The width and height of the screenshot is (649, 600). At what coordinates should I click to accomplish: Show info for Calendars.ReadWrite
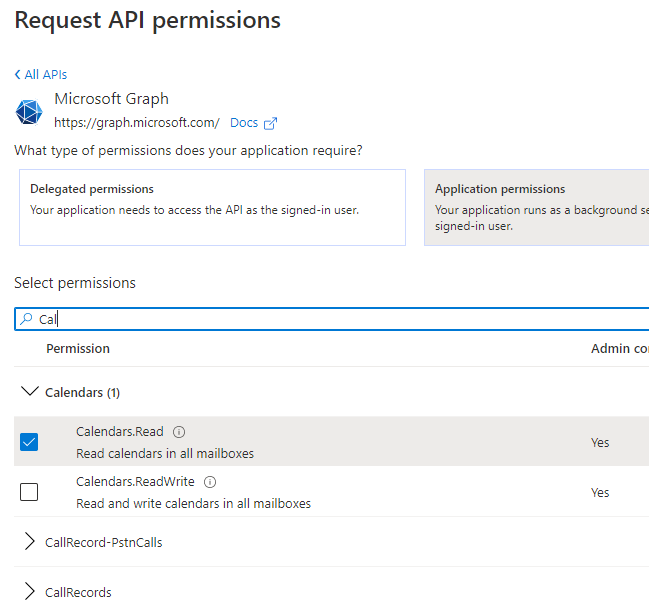[x=210, y=482]
